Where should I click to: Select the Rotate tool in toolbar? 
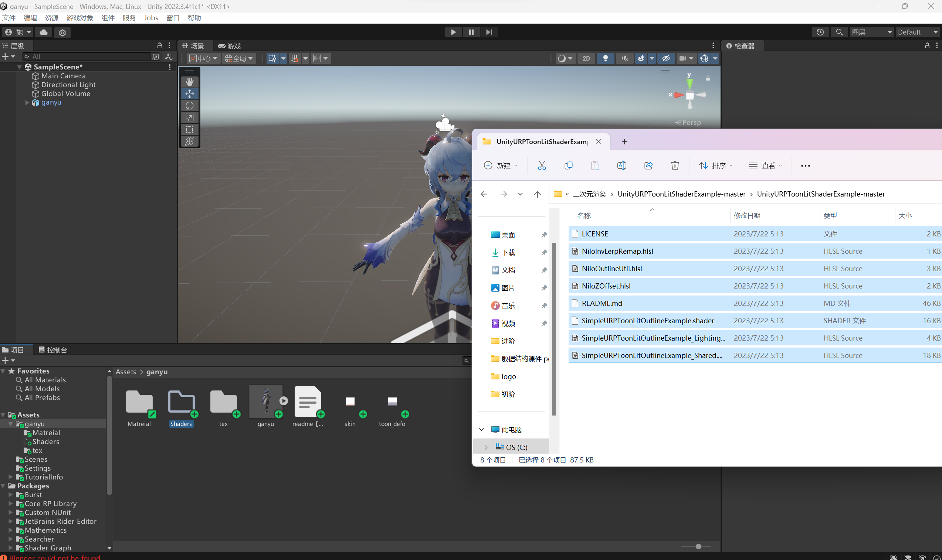coord(190,106)
